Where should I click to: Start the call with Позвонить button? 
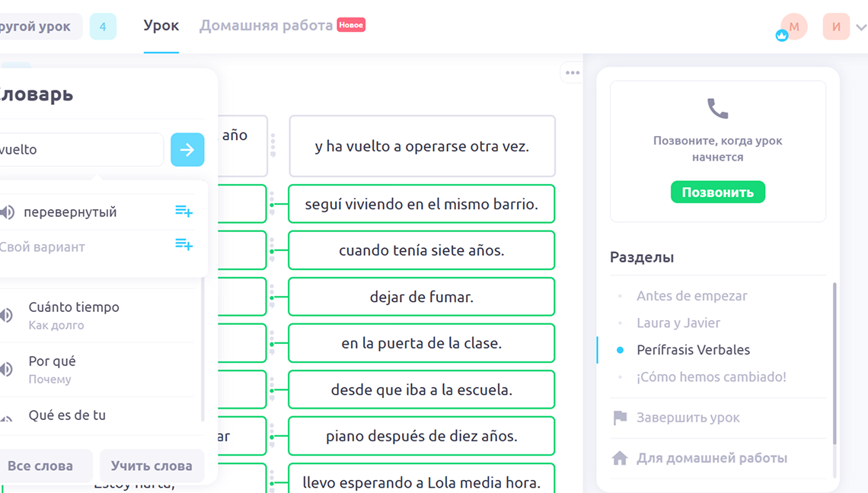coord(718,192)
